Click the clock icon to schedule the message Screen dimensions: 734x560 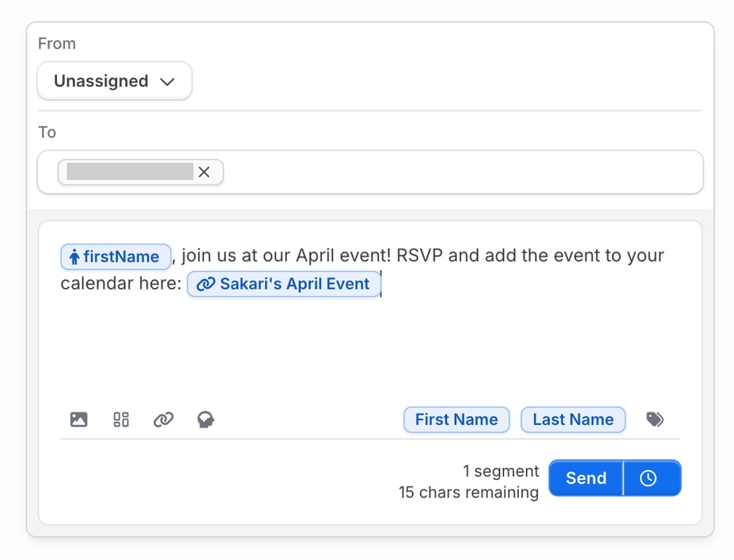(649, 478)
